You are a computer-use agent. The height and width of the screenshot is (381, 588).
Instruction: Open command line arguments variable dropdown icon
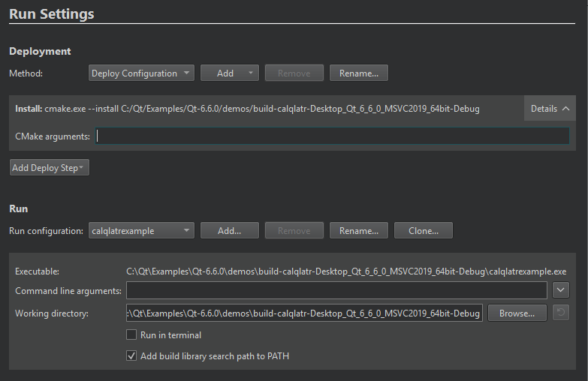[x=560, y=290]
